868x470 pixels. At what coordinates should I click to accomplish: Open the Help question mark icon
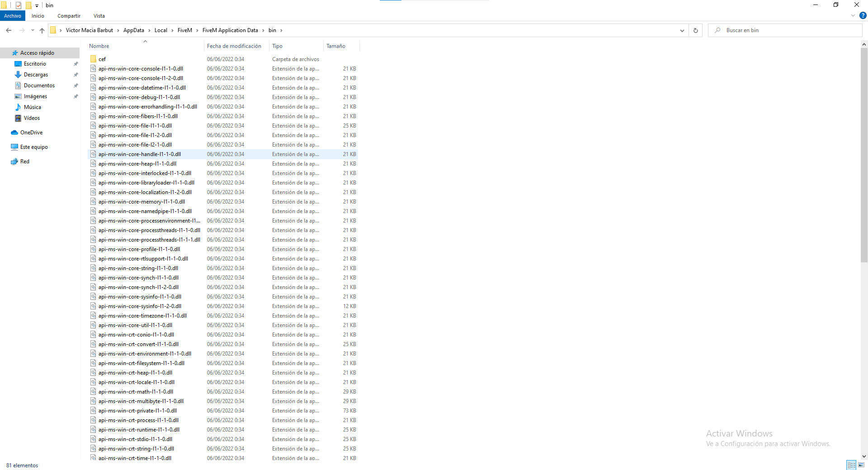[863, 15]
